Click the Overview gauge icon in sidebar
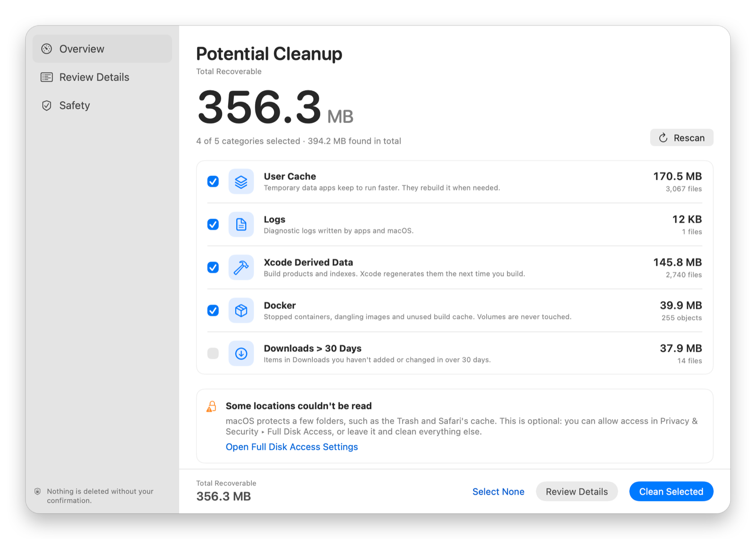This screenshot has height=539, width=756. tap(46, 49)
